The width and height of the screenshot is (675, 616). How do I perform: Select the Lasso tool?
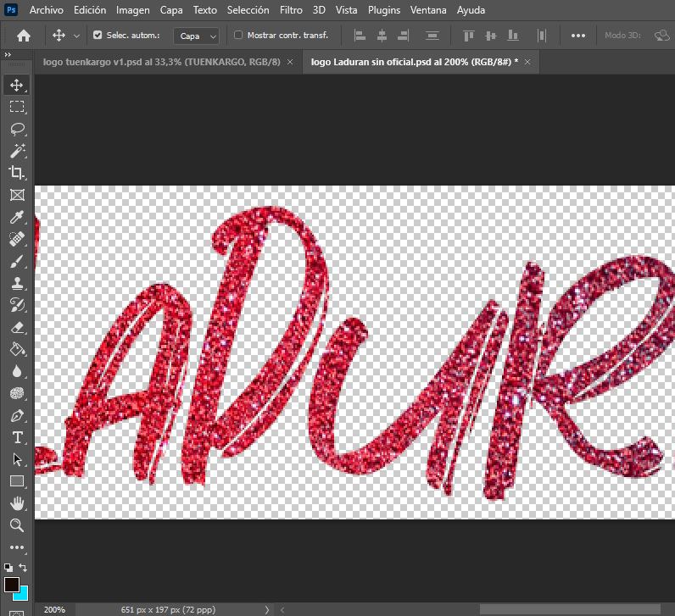pos(17,129)
